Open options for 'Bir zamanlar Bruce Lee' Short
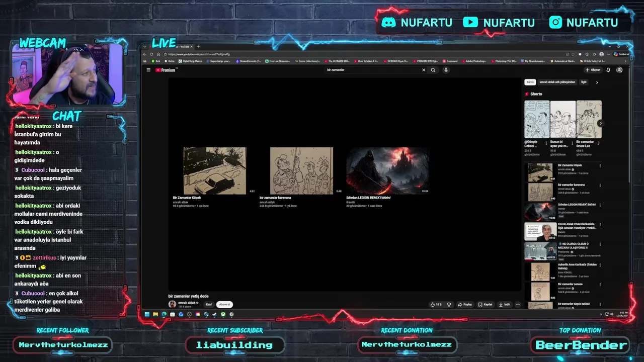Image resolution: width=644 pixels, height=362 pixels. tap(599, 143)
